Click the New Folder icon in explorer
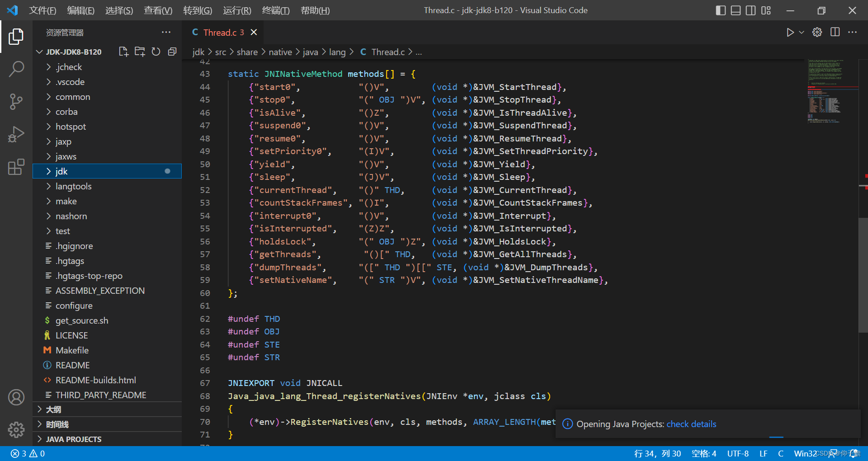The width and height of the screenshot is (868, 461). pyautogui.click(x=140, y=52)
